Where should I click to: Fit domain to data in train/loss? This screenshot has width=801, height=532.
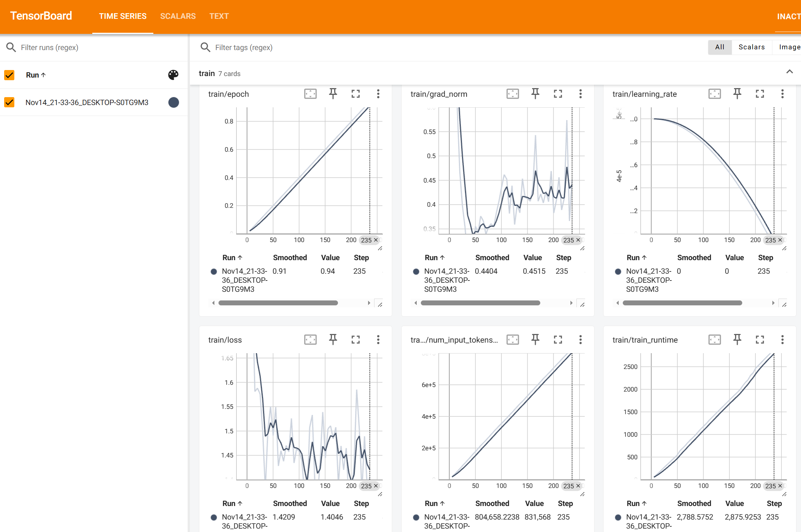click(x=310, y=340)
